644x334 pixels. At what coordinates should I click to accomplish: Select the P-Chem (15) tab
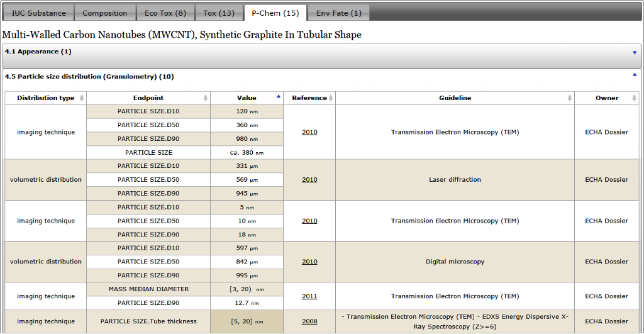click(x=275, y=13)
